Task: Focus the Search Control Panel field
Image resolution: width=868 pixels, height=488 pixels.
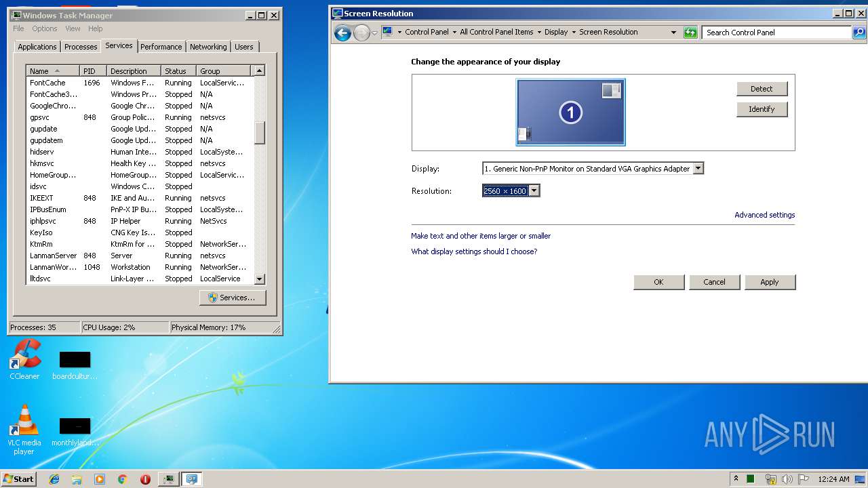Action: [777, 33]
